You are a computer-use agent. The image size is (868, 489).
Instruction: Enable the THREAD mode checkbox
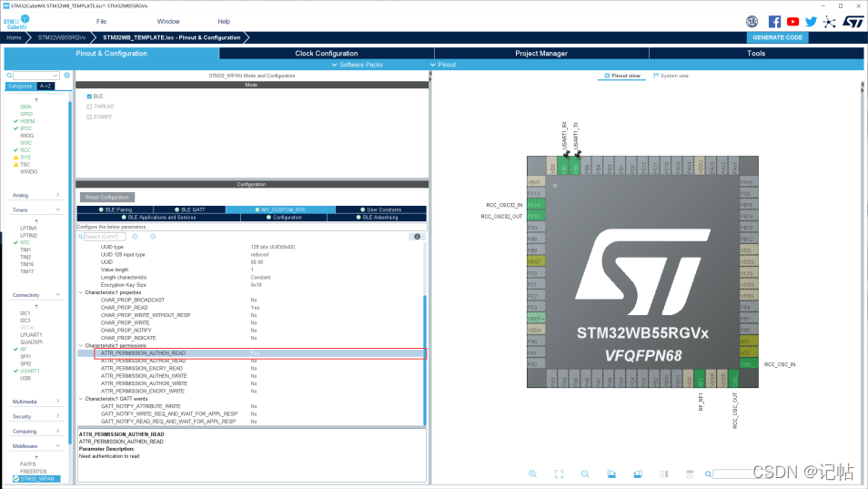click(x=89, y=107)
